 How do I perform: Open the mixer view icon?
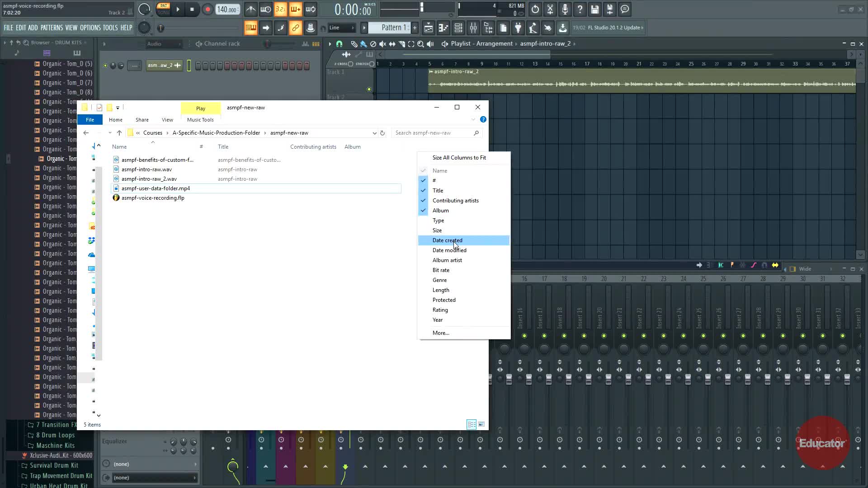coord(473,28)
